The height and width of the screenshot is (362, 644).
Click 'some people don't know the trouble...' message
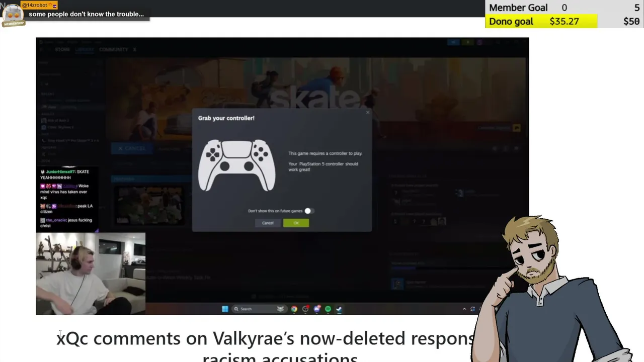86,14
